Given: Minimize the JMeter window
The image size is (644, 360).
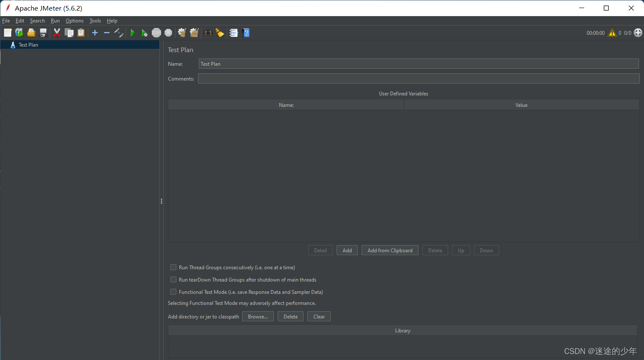Looking at the screenshot, I should pyautogui.click(x=582, y=8).
